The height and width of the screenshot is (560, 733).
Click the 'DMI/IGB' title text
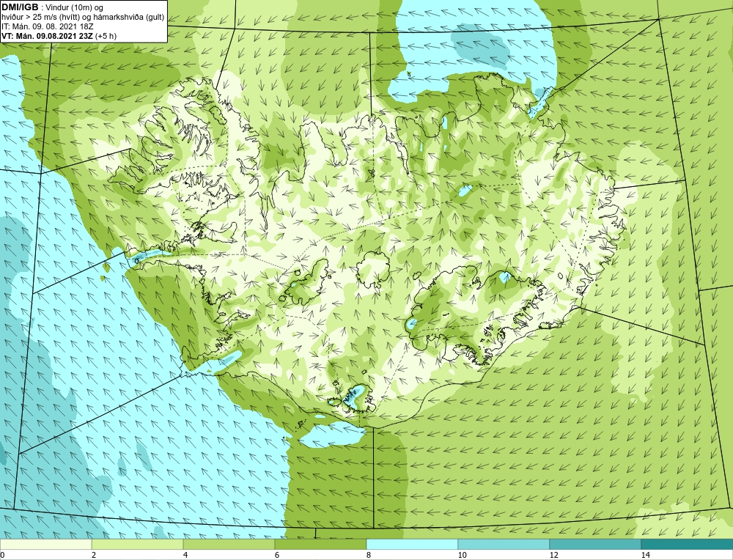(20, 7)
